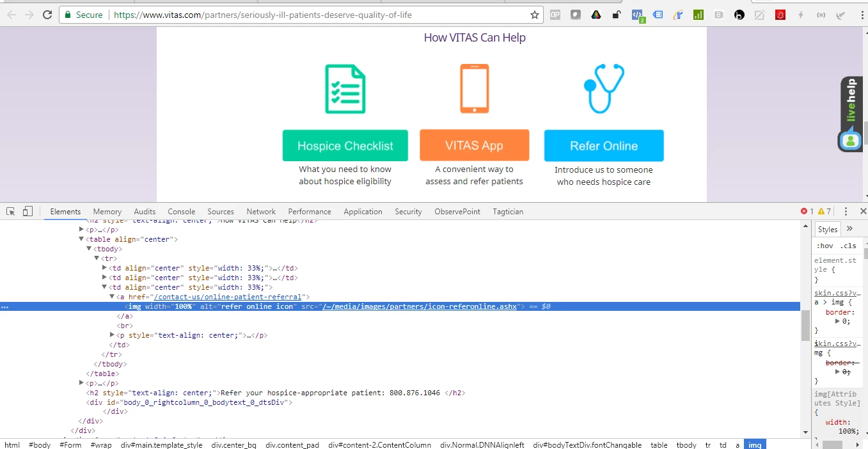
Task: Click the blue price-tag extension icon
Action: click(658, 15)
